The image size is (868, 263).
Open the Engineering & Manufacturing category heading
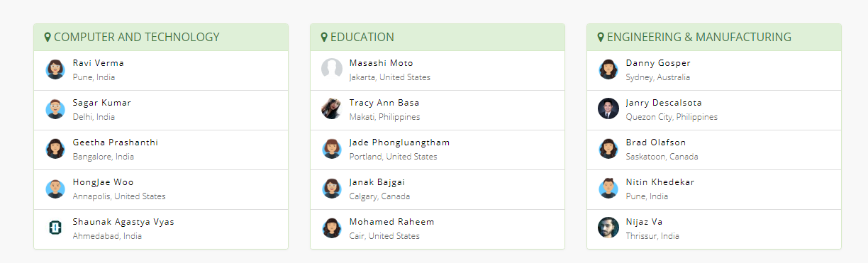pos(699,37)
